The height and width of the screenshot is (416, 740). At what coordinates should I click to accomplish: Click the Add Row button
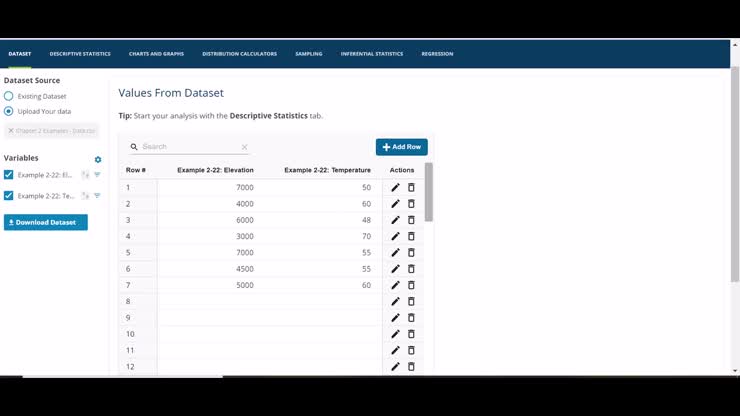[x=402, y=147]
